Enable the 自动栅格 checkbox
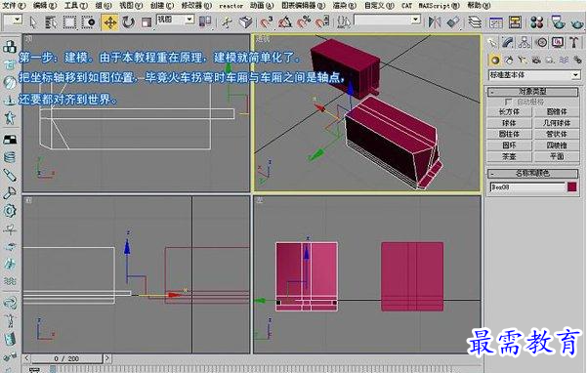The height and width of the screenshot is (373, 588). coord(509,102)
